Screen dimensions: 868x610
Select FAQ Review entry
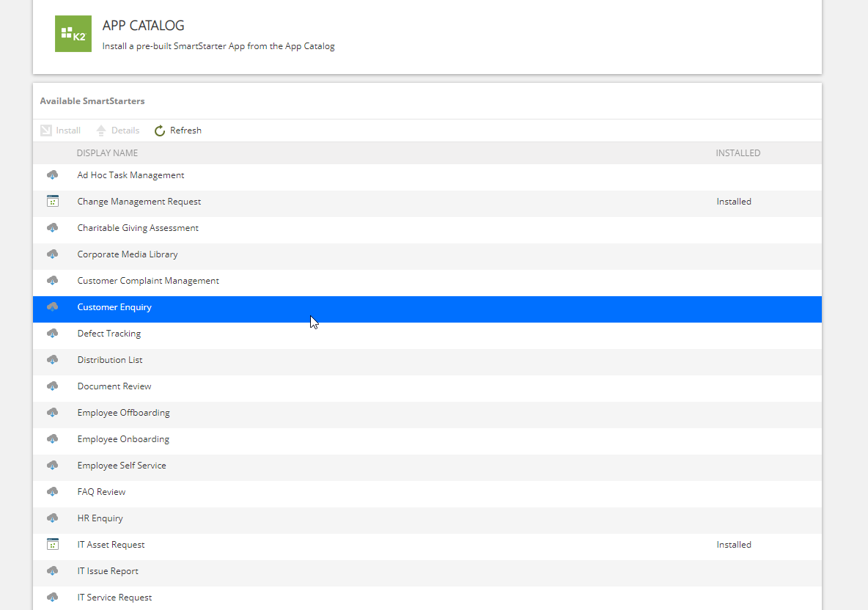pos(427,493)
